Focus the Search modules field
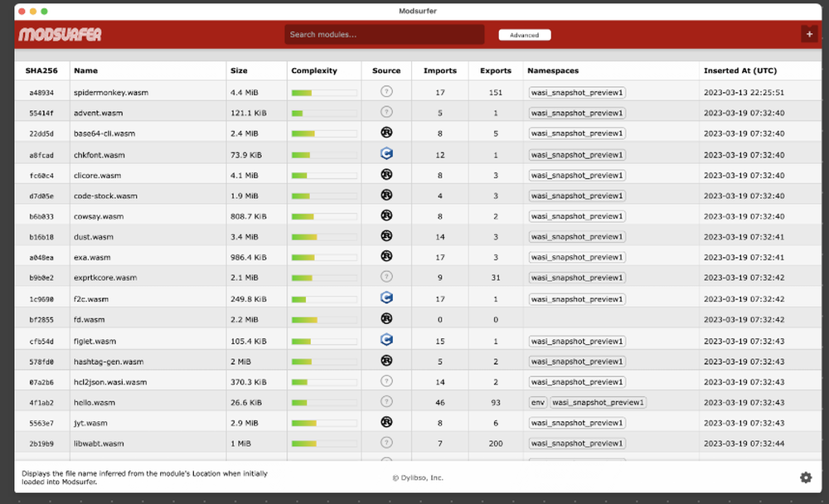The width and height of the screenshot is (829, 504). point(385,34)
